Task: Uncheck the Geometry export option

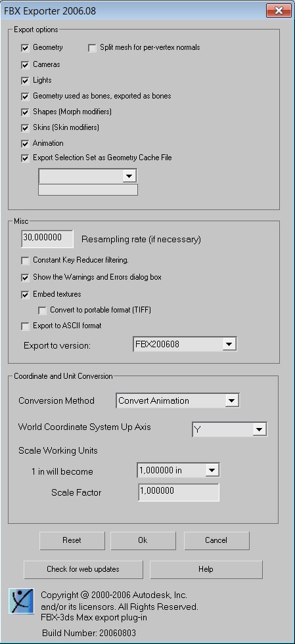Action: [x=25, y=48]
